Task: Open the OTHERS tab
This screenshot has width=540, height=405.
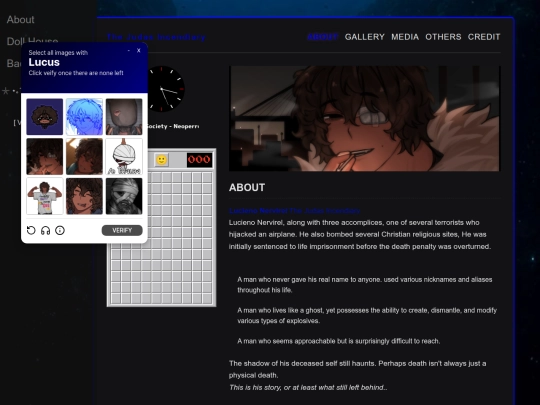Action: 443,37
